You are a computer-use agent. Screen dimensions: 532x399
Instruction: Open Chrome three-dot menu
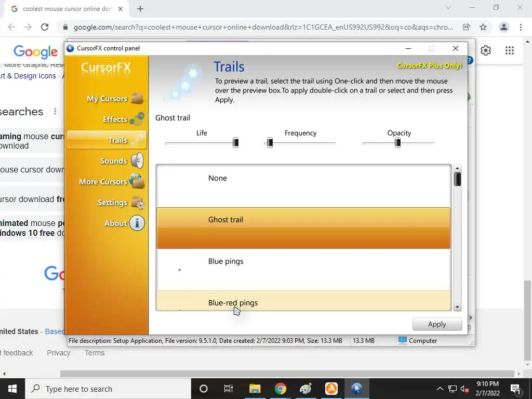[521, 27]
